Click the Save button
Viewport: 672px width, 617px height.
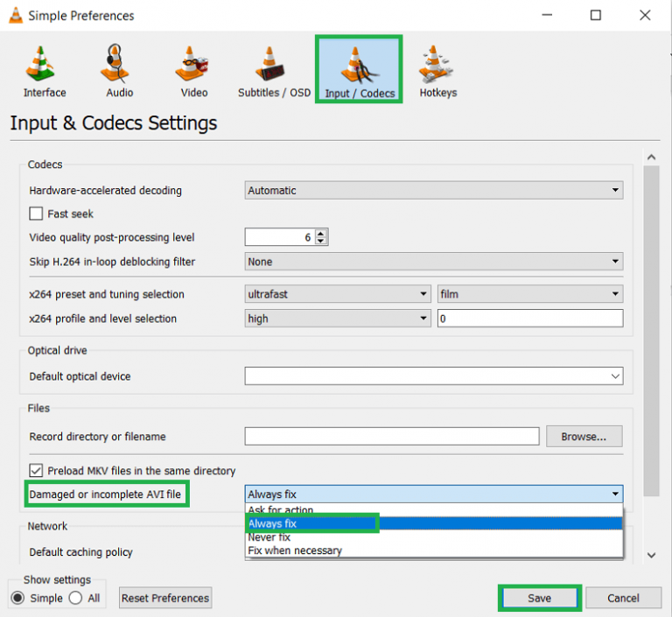point(540,598)
